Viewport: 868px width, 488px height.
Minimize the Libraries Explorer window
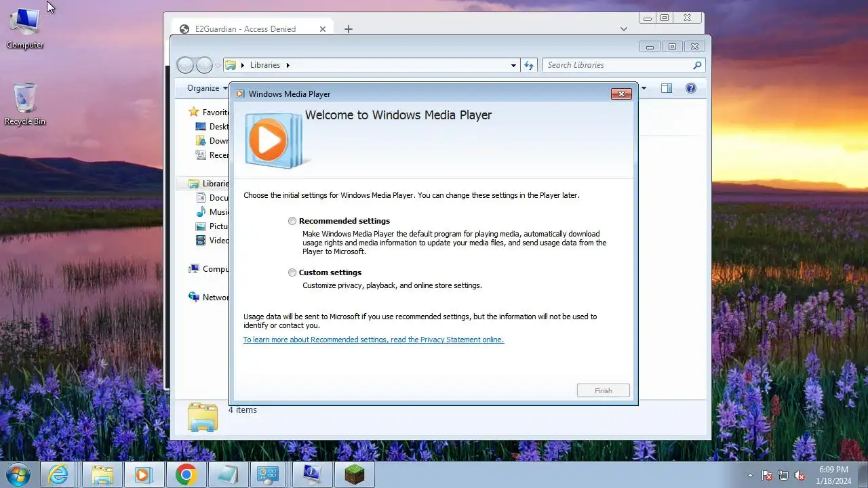[650, 47]
